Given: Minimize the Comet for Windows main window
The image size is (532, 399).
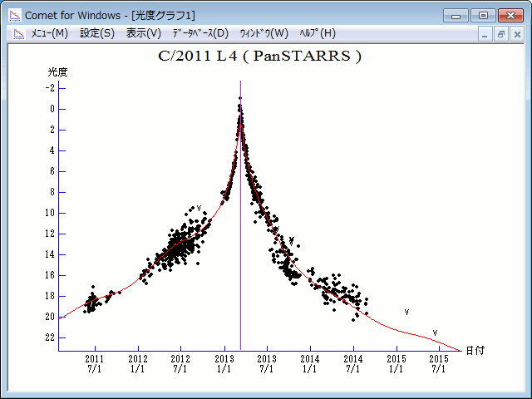Looking at the screenshot, I should pos(456,16).
